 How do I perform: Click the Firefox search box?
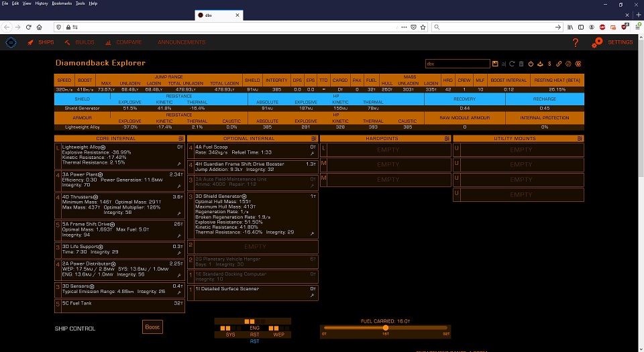click(497, 27)
